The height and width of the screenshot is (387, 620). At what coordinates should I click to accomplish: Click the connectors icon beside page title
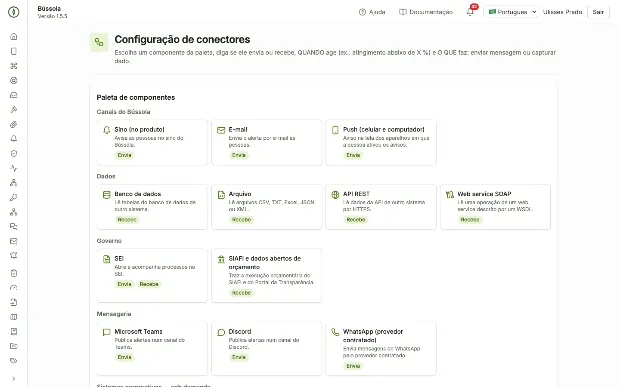coord(99,42)
